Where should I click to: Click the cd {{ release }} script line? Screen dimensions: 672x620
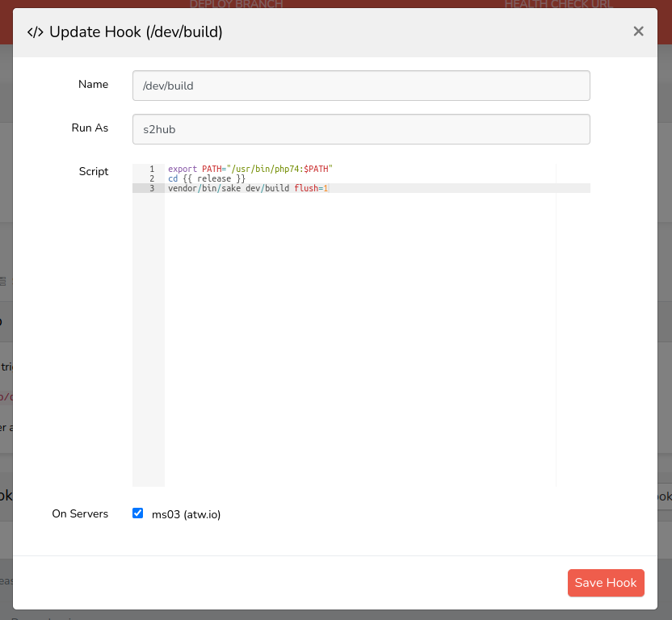(x=207, y=178)
